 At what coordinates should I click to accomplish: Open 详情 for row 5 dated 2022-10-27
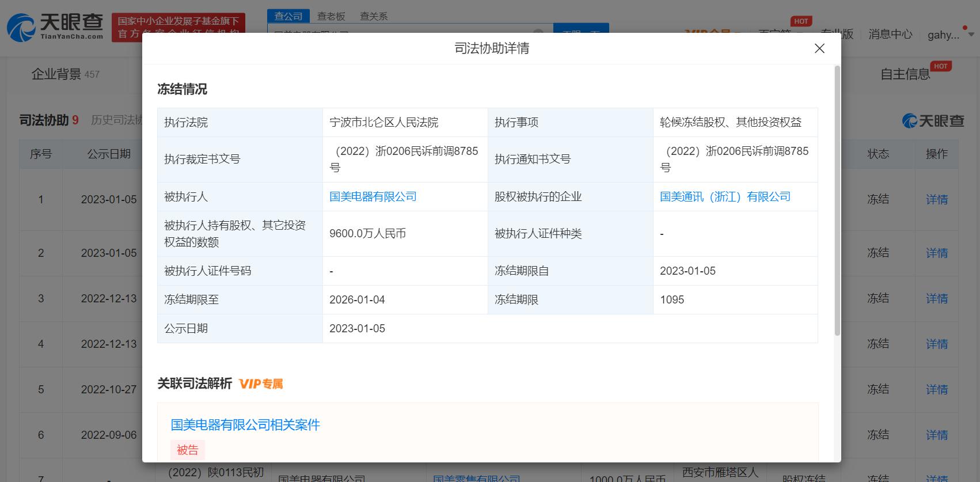[937, 390]
